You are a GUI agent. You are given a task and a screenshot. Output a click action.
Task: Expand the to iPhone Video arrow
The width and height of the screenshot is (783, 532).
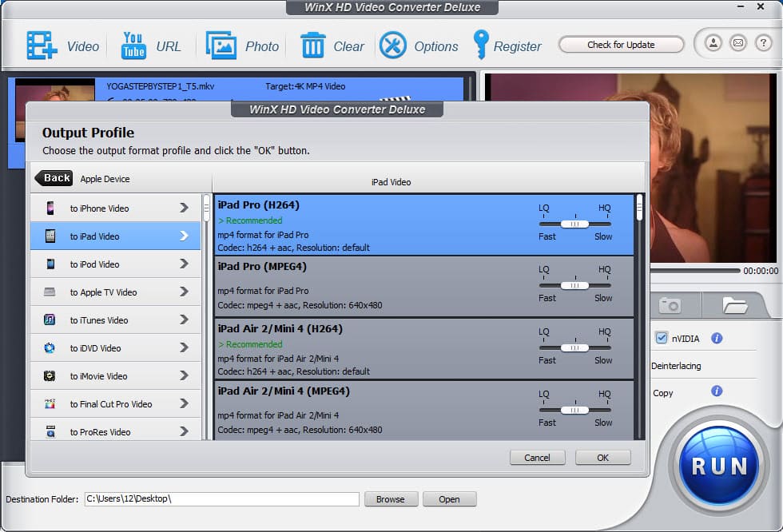click(x=184, y=208)
